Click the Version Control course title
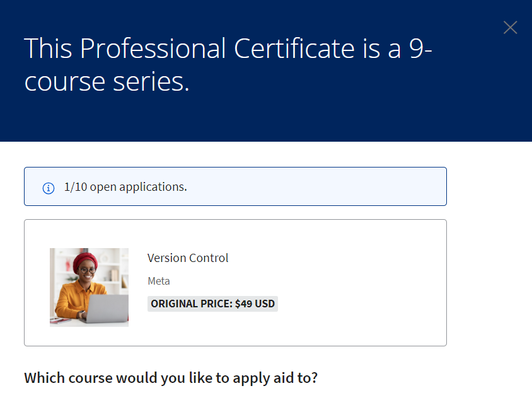This screenshot has height=415, width=532. [188, 258]
